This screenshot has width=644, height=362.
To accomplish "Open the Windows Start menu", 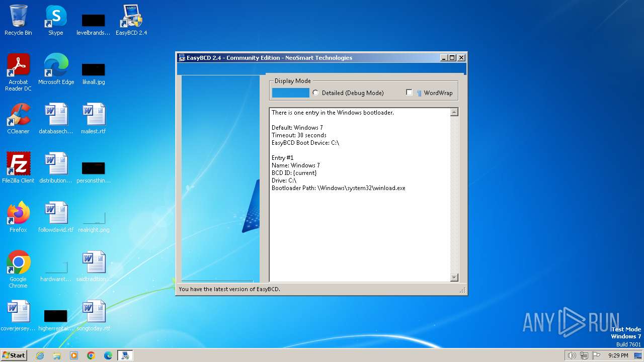I will point(14,355).
